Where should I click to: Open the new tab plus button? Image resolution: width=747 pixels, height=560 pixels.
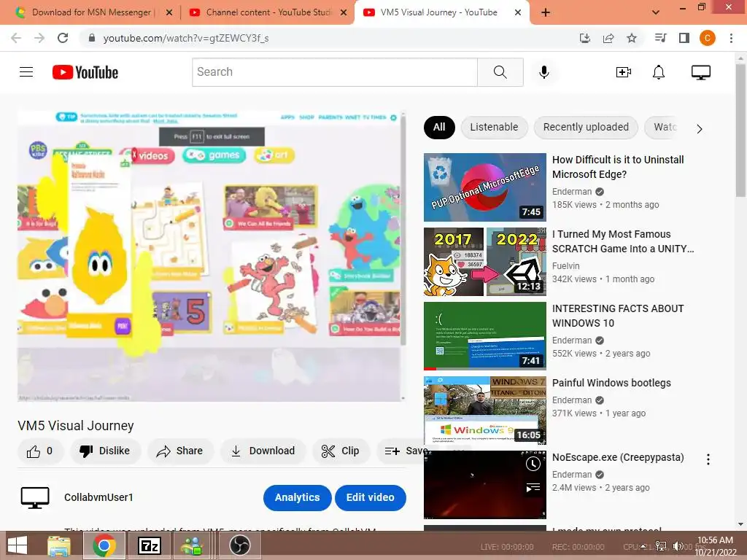click(546, 12)
